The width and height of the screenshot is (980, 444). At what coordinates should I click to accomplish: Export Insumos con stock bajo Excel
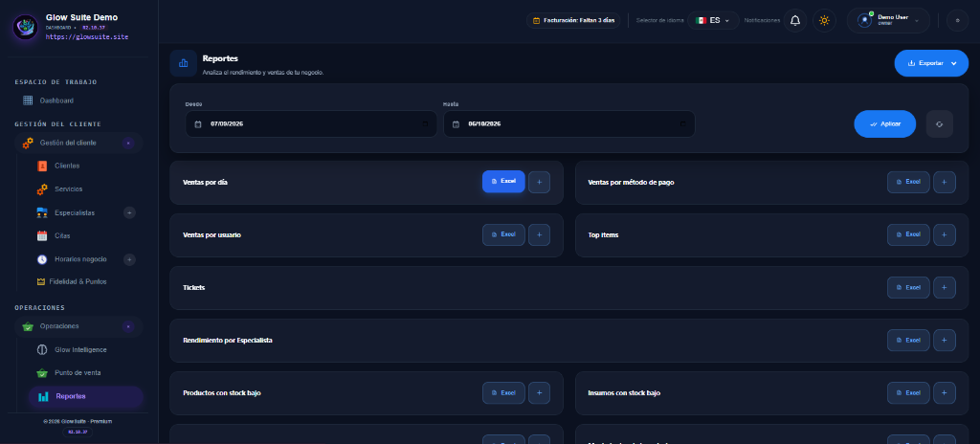point(909,392)
